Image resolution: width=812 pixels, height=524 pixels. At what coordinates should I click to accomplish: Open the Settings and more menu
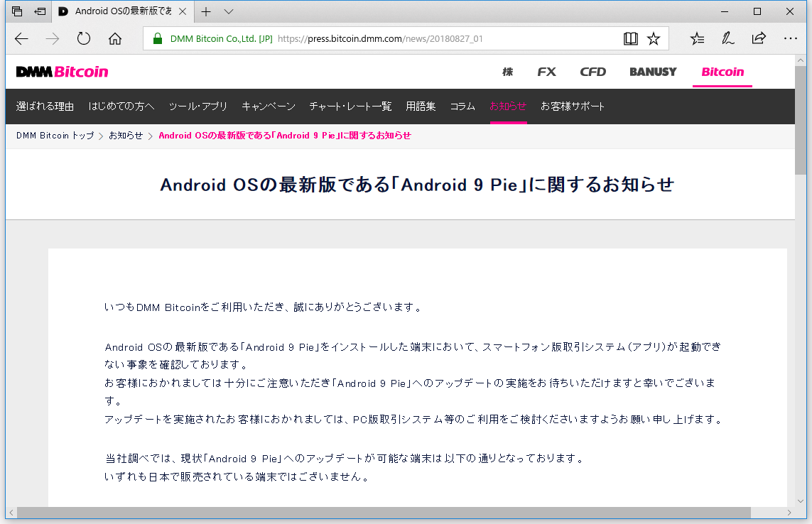pos(791,38)
